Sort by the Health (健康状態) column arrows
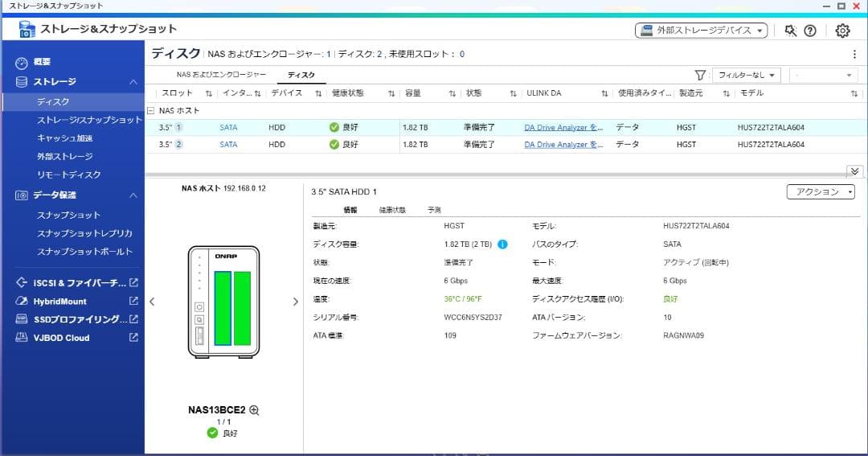The image size is (868, 456). tap(391, 93)
